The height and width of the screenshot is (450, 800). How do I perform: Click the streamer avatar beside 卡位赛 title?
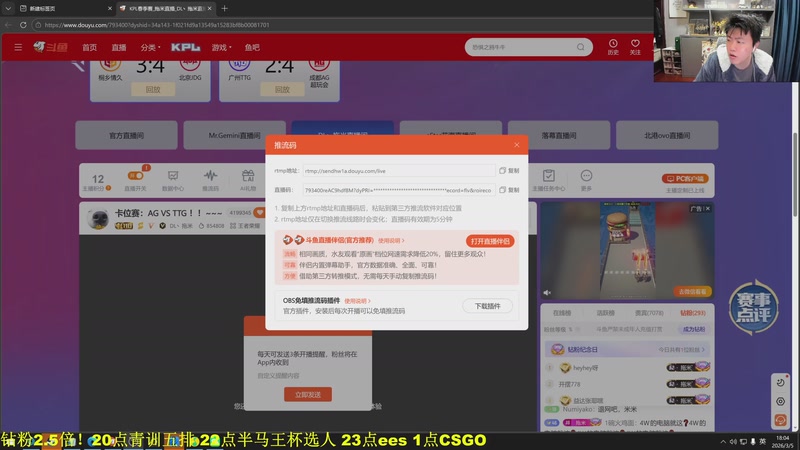pos(97,218)
